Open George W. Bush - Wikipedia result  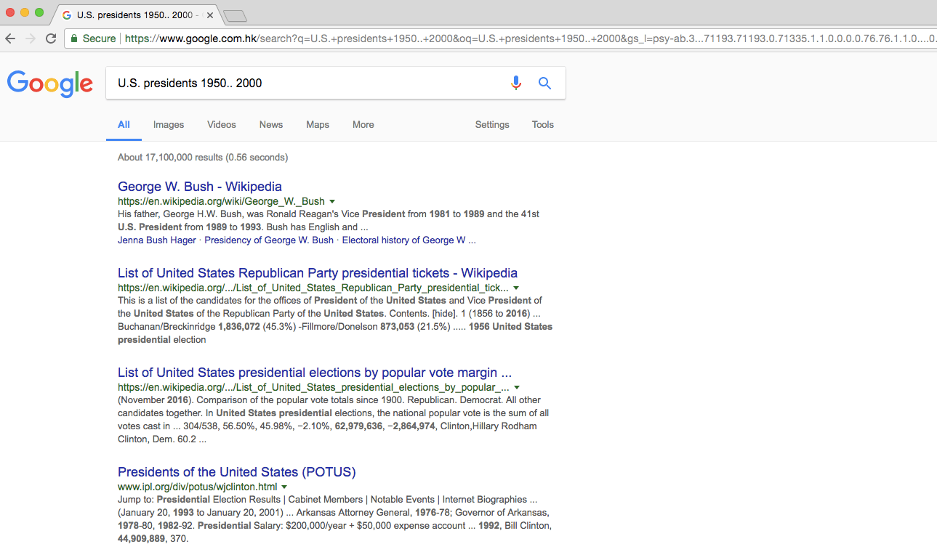coord(200,187)
